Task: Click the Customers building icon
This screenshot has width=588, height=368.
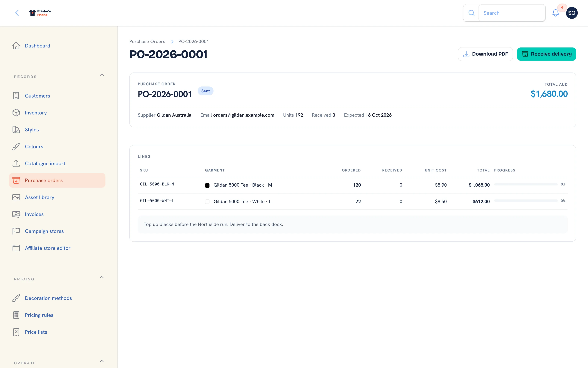Action: coord(16,96)
